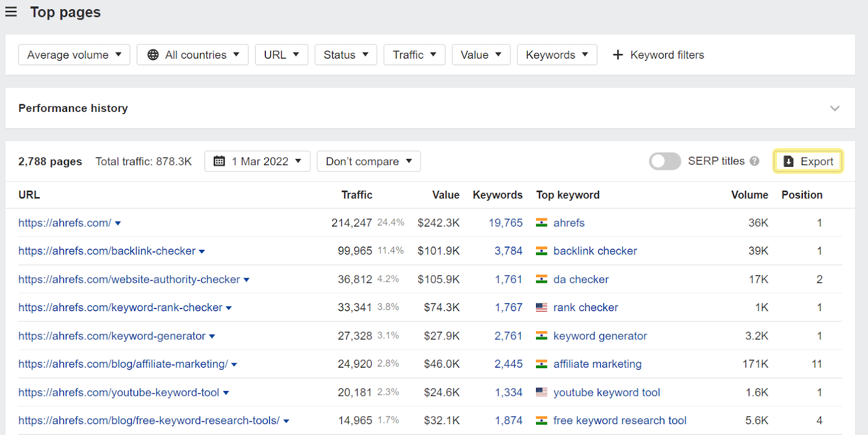Sort by the Volume column header
Image resolution: width=868 pixels, height=435 pixels.
coord(750,195)
